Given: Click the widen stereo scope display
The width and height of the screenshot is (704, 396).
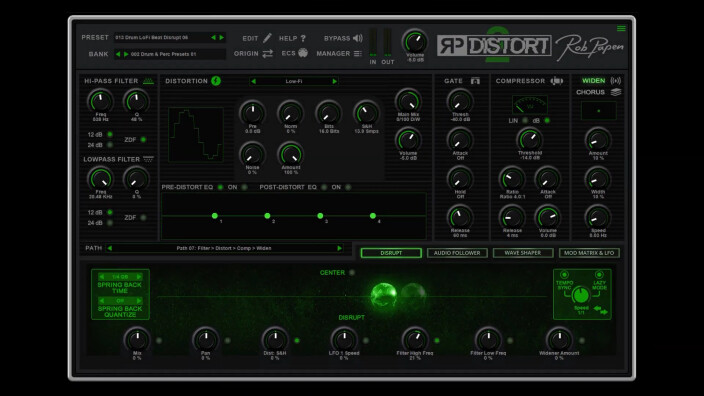Looking at the screenshot, I should (x=598, y=110).
